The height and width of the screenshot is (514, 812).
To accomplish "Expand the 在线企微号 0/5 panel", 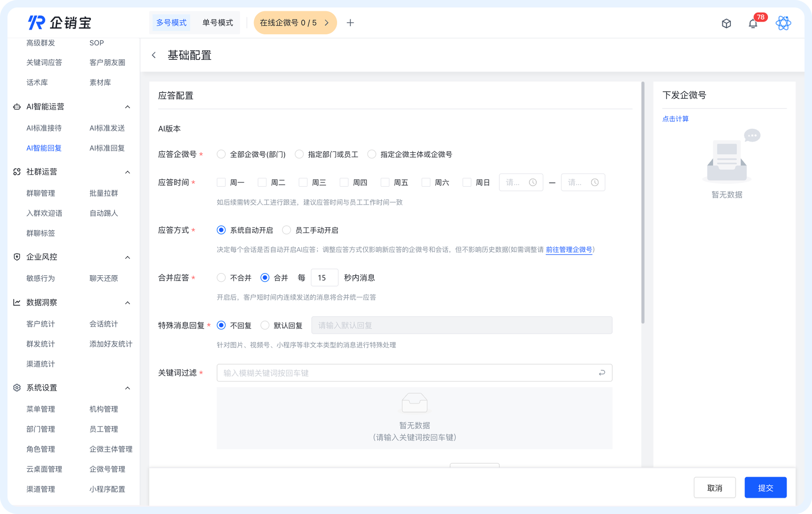I will [x=326, y=22].
